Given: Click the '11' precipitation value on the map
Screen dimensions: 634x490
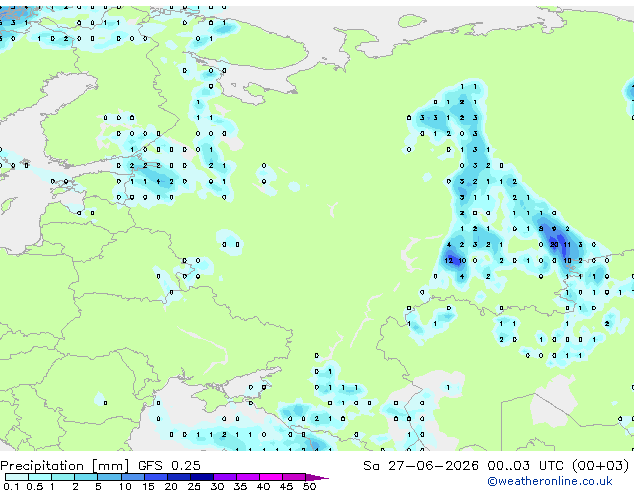Looking at the screenshot, I should pyautogui.click(x=567, y=245).
